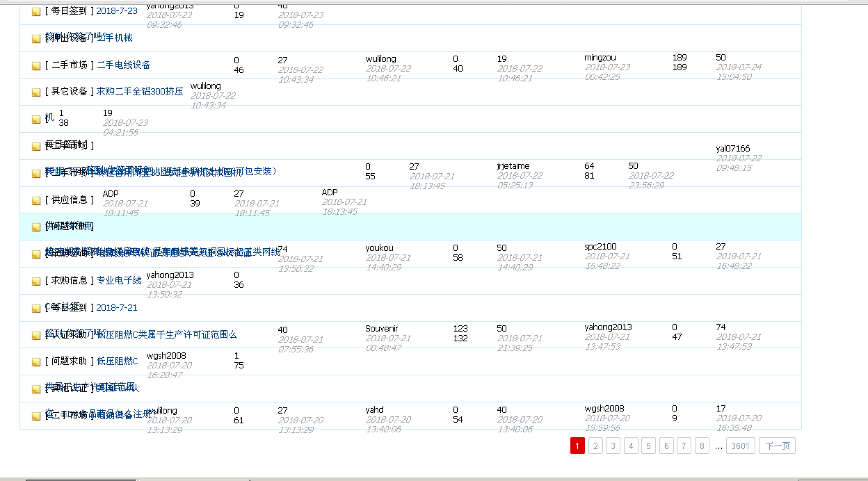Click topic icon beside the 二手机械 thread
The width and height of the screenshot is (868, 481).
coord(35,38)
